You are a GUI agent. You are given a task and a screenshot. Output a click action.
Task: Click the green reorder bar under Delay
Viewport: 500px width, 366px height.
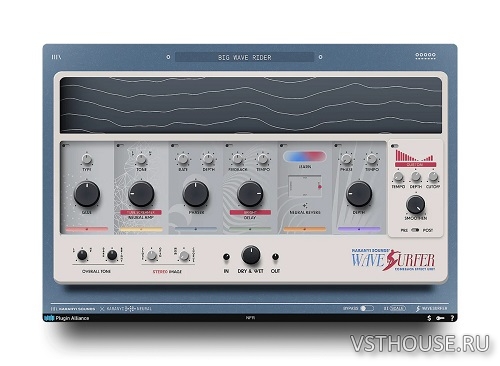(x=250, y=229)
